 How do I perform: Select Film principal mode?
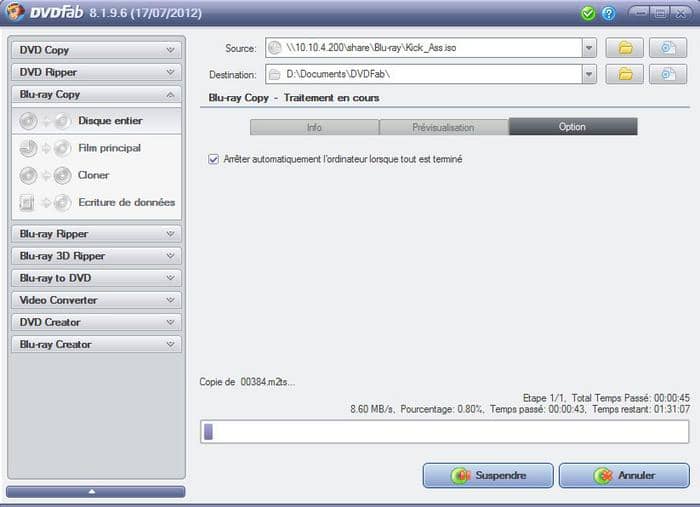pos(96,148)
